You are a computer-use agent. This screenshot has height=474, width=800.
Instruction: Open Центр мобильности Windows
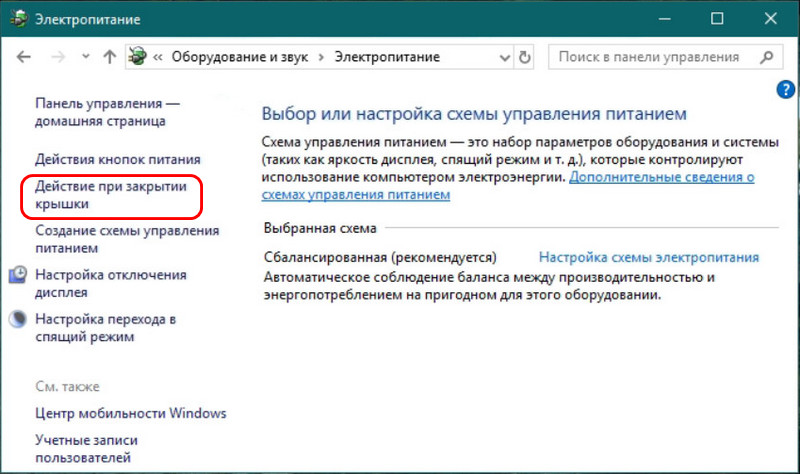pyautogui.click(x=130, y=413)
